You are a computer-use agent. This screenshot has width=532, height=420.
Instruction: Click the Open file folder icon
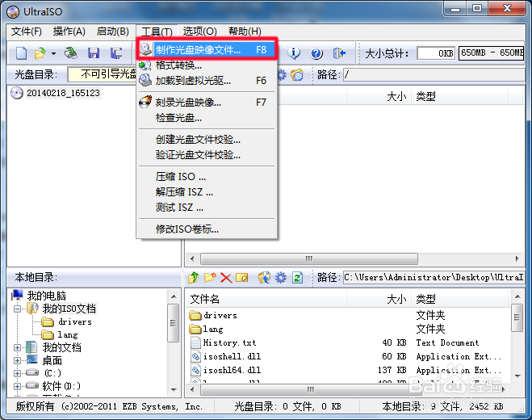(x=40, y=53)
